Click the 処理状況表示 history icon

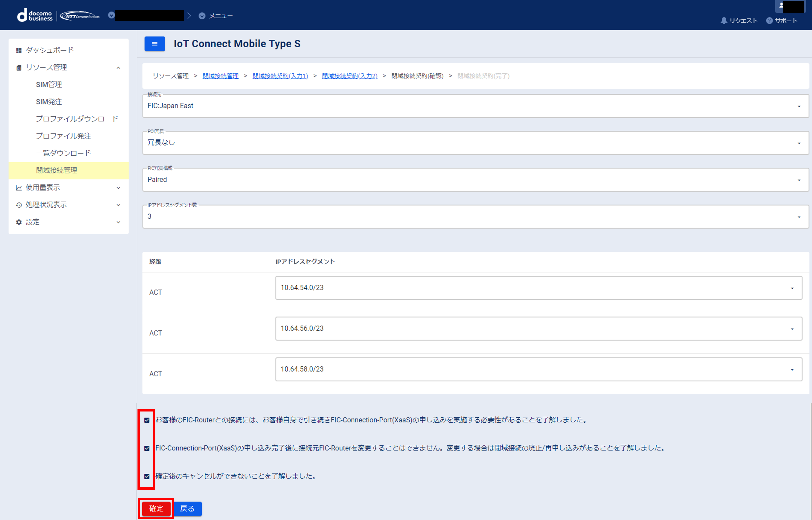19,205
